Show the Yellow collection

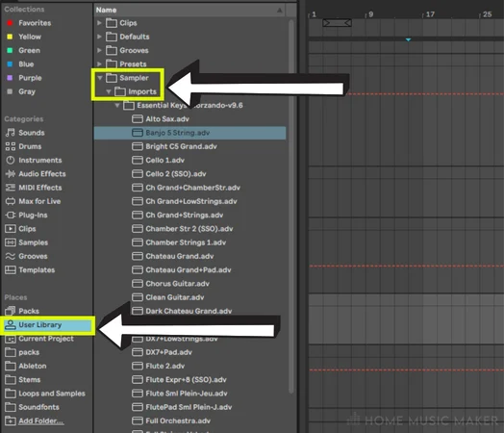pyautogui.click(x=24, y=37)
